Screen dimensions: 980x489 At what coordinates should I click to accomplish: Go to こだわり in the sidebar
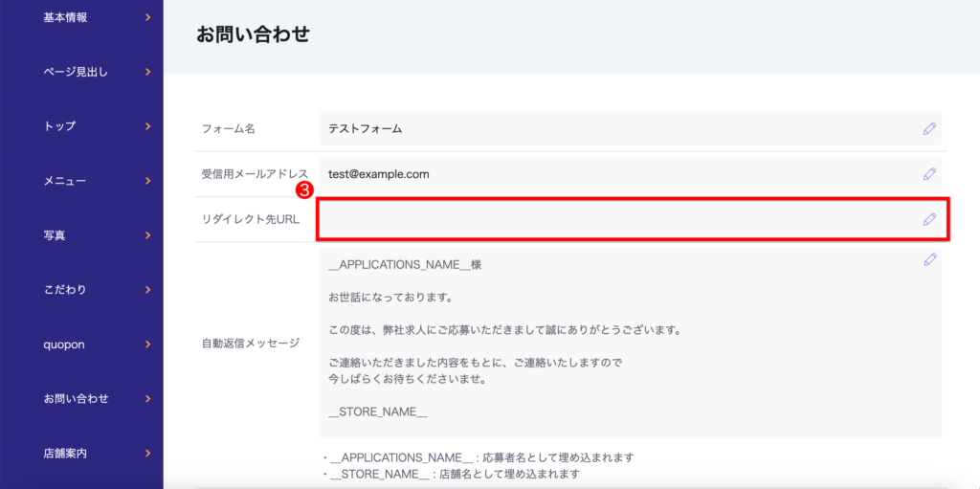[65, 290]
